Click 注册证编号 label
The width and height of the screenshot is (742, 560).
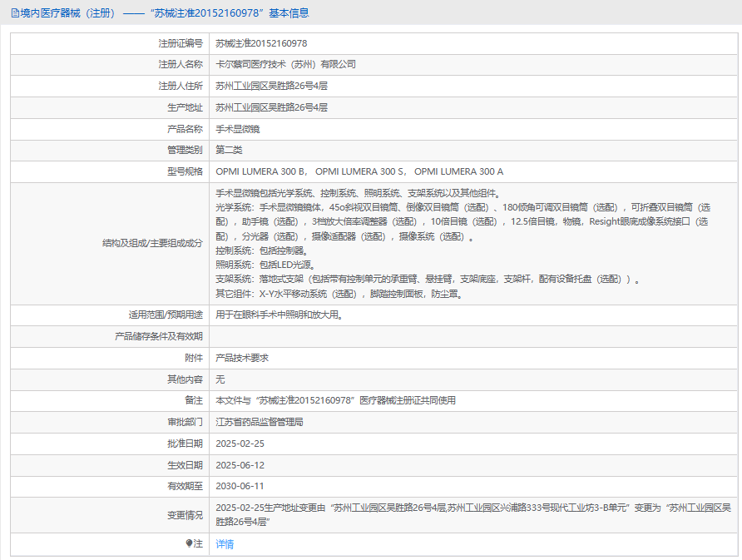181,43
